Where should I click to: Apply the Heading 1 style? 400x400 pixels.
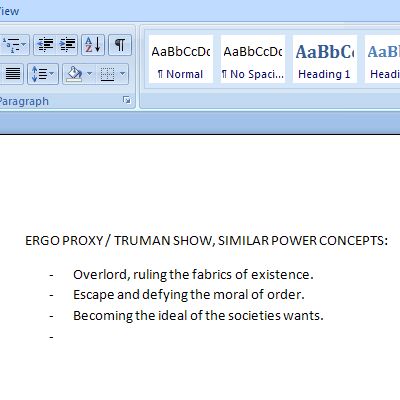325,59
